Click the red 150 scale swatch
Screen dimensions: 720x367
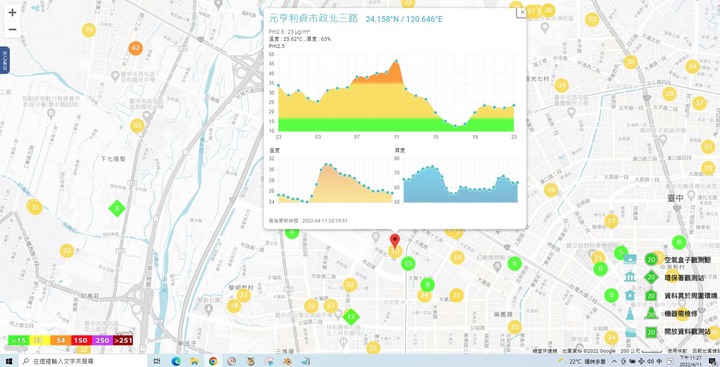coord(81,340)
